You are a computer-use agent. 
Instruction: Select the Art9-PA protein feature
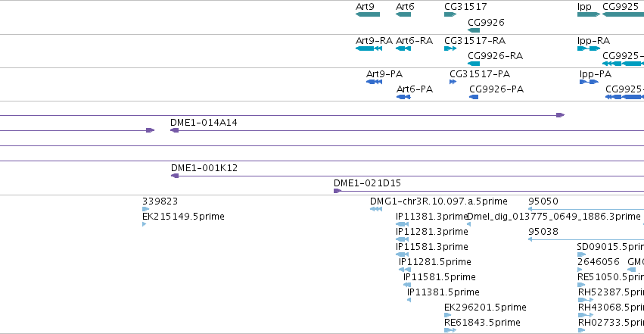[x=374, y=82]
